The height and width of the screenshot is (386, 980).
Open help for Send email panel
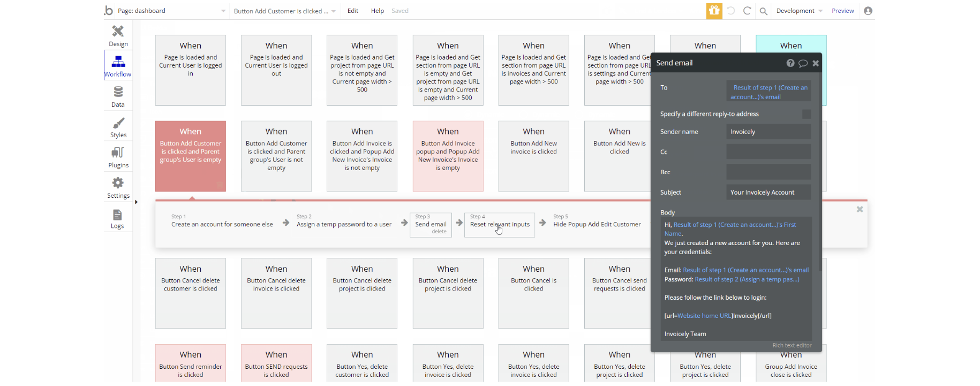[790, 63]
